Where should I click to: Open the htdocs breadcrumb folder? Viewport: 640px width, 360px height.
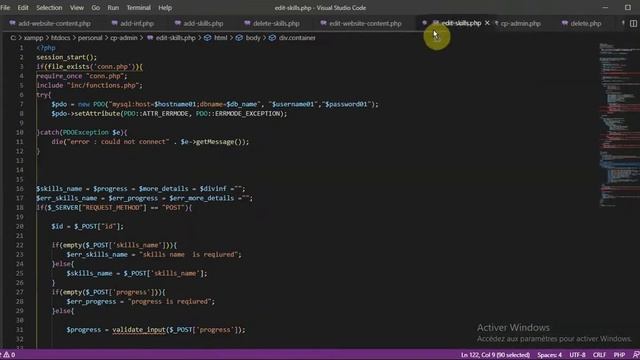(x=60, y=38)
